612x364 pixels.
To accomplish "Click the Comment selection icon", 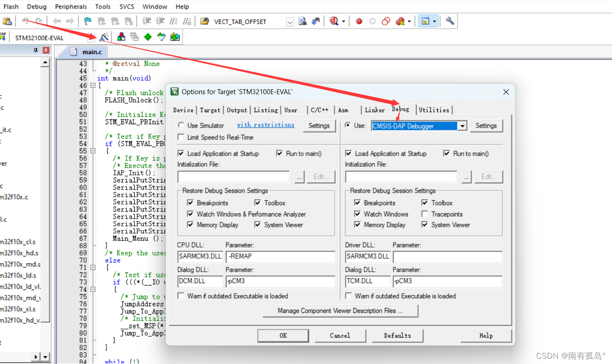I will click(x=174, y=21).
